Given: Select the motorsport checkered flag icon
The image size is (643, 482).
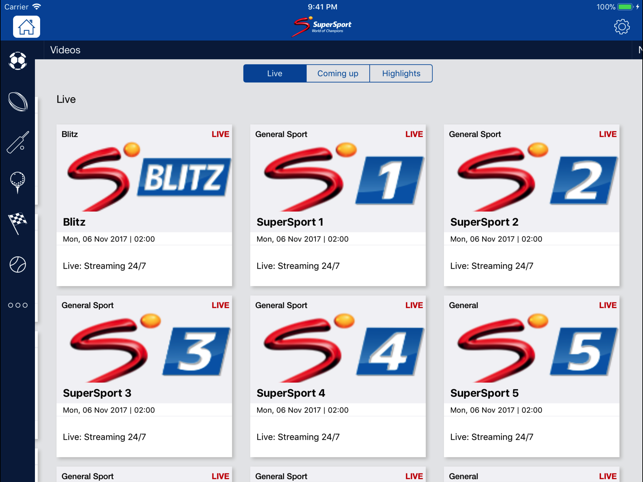Looking at the screenshot, I should [18, 224].
